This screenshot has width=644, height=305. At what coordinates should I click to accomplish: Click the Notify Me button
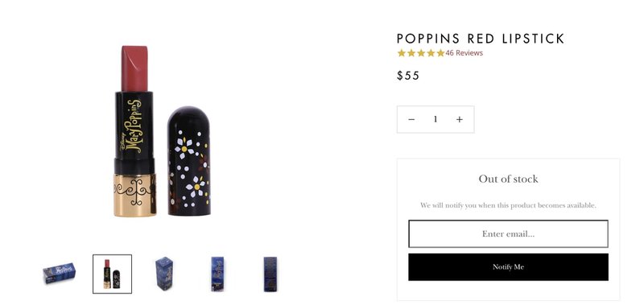pos(508,267)
